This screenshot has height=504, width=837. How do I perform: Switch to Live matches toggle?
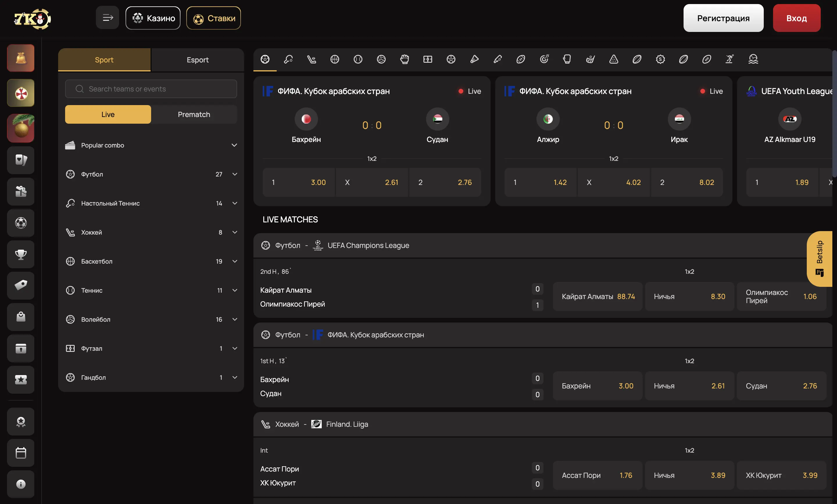pos(108,114)
